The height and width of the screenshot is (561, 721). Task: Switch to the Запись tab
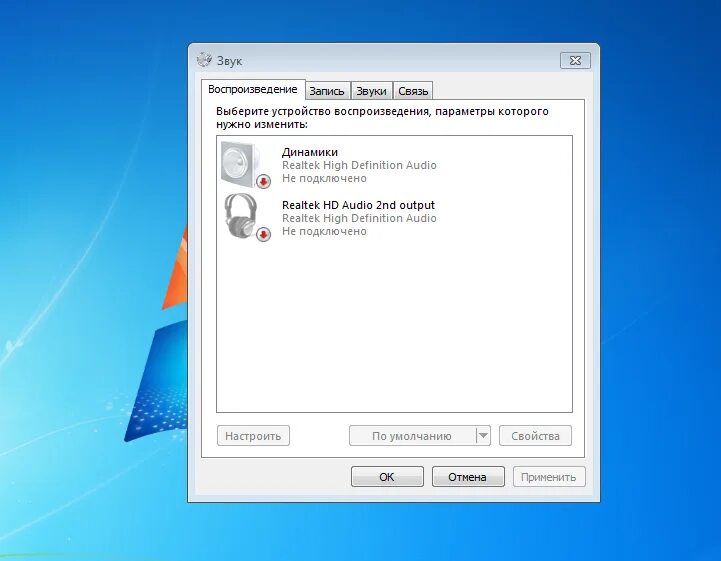pyautogui.click(x=327, y=91)
